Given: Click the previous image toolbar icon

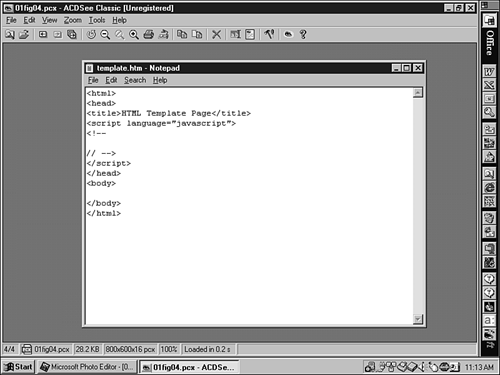Looking at the screenshot, I should (43, 34).
